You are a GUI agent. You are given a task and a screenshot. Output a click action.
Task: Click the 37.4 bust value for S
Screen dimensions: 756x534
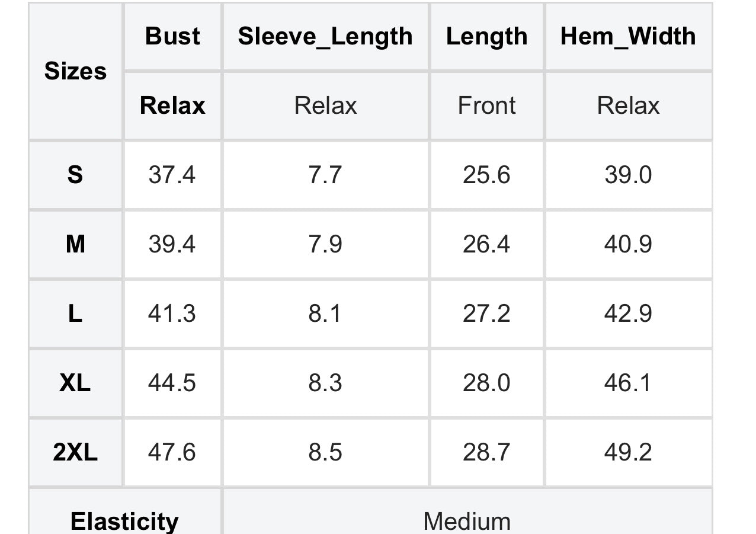(x=172, y=175)
